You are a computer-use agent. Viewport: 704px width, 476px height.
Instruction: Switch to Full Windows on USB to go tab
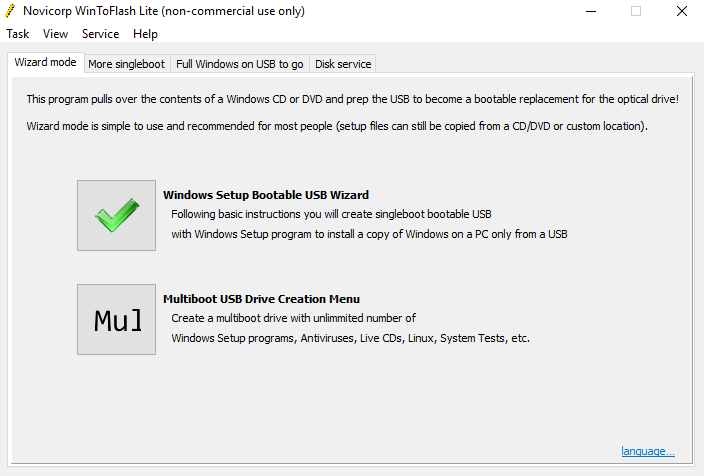[x=240, y=64]
